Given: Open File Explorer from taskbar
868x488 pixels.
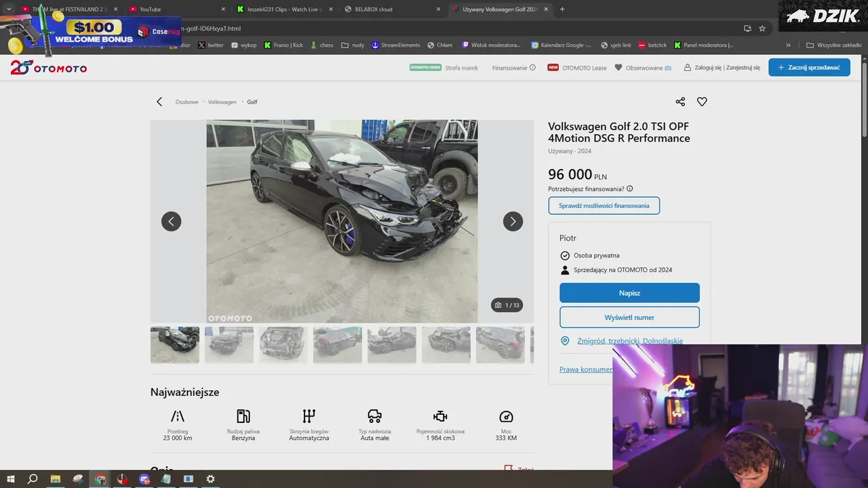Looking at the screenshot, I should 56,479.
